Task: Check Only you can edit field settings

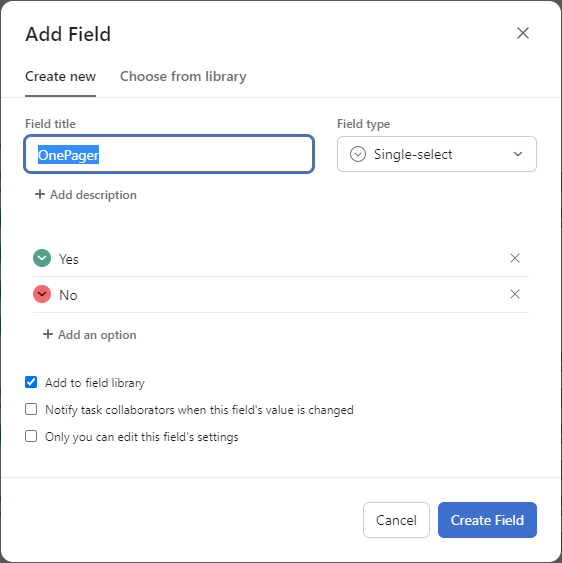Action: pyautogui.click(x=31, y=436)
